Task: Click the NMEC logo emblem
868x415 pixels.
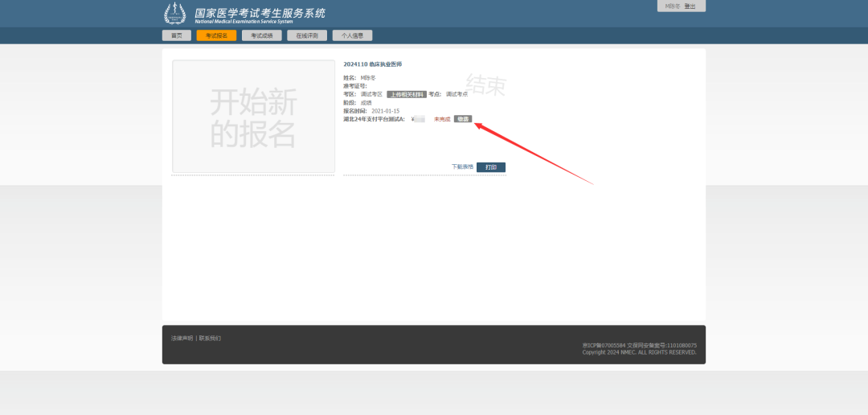Action: [174, 14]
